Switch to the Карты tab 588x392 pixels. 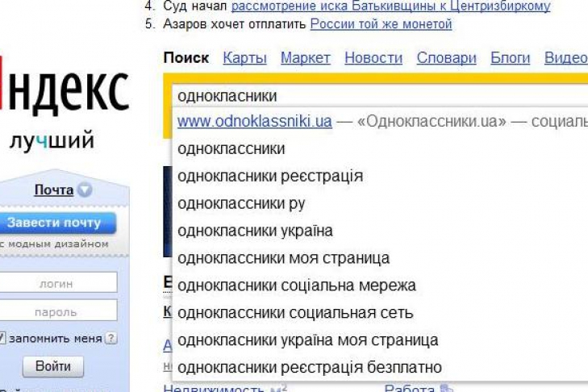point(244,58)
